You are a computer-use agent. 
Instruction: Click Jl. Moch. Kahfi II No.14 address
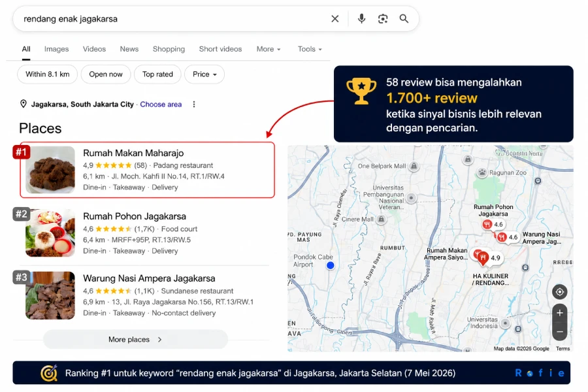(168, 176)
